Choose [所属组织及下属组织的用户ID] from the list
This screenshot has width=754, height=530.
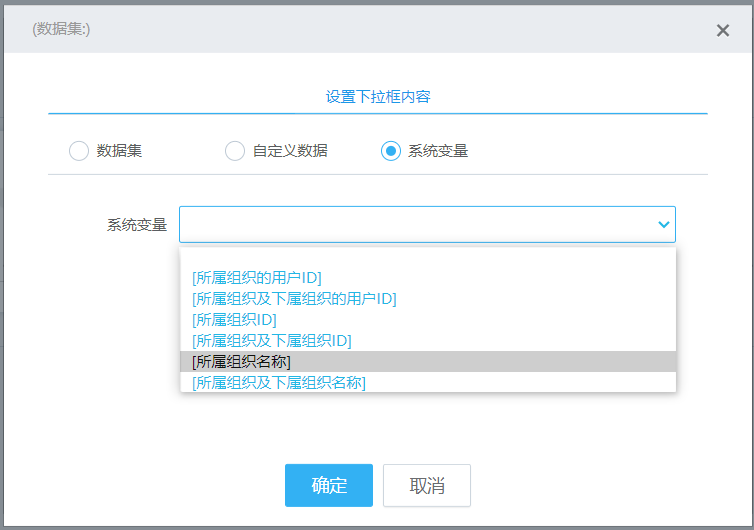point(294,298)
